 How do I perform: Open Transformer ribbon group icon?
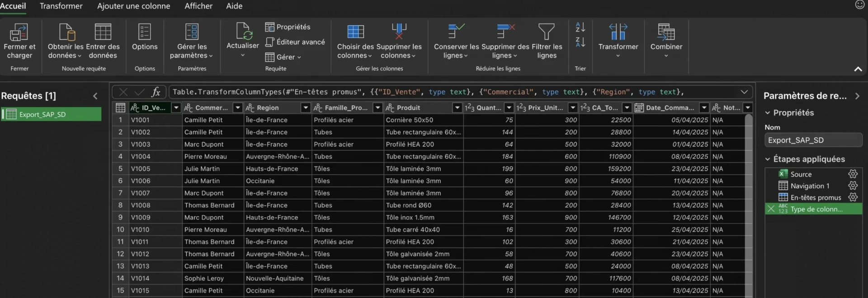point(618,32)
